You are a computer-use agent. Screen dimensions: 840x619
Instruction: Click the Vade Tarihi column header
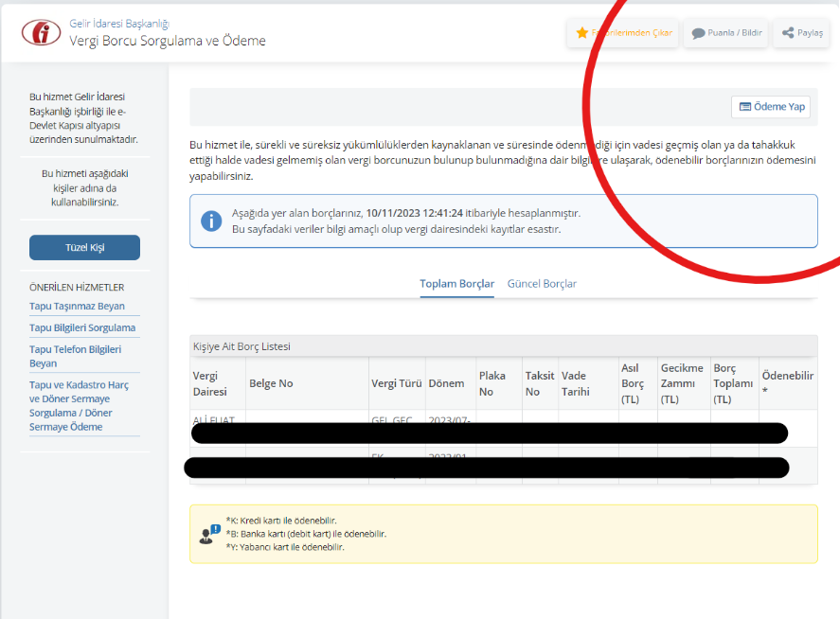click(x=575, y=383)
